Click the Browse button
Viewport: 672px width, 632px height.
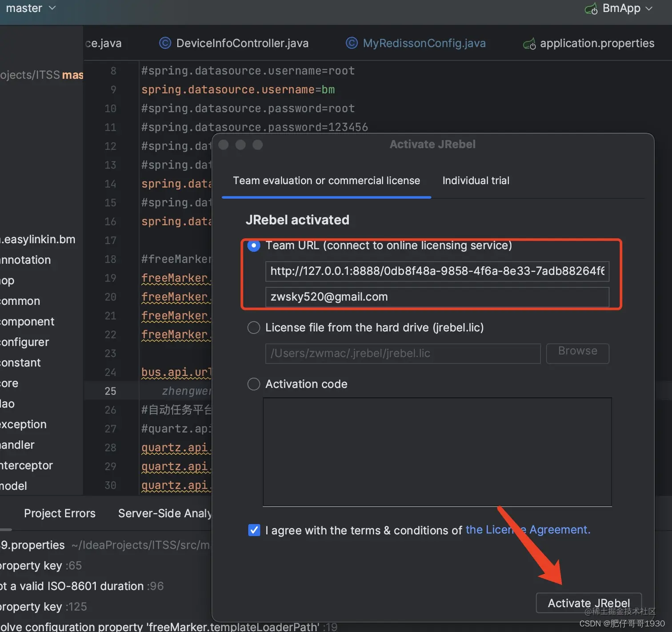[577, 353]
